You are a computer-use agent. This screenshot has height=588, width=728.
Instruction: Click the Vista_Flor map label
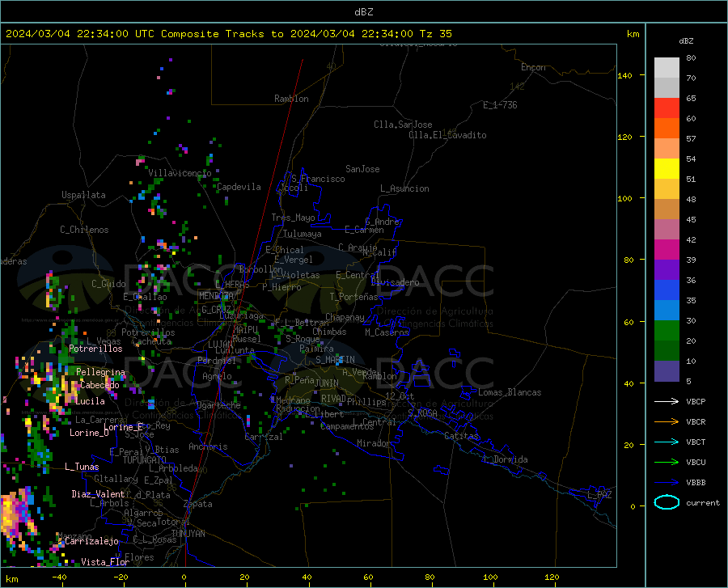pyautogui.click(x=105, y=562)
